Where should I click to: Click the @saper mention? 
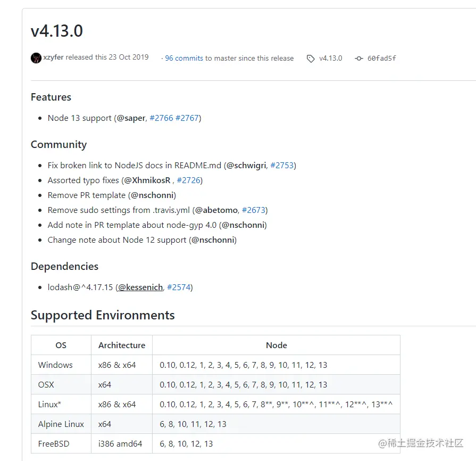tap(131, 118)
